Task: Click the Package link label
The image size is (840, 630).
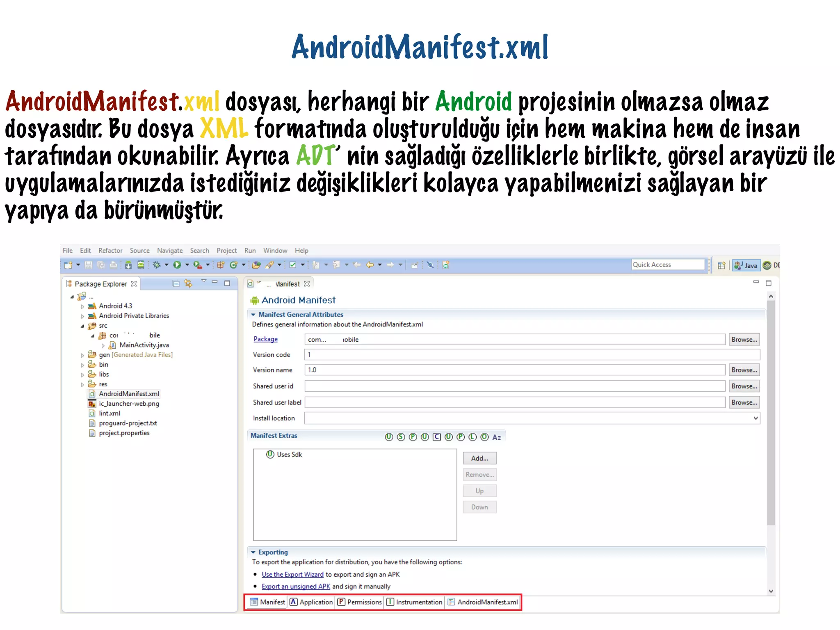Action: pyautogui.click(x=265, y=339)
